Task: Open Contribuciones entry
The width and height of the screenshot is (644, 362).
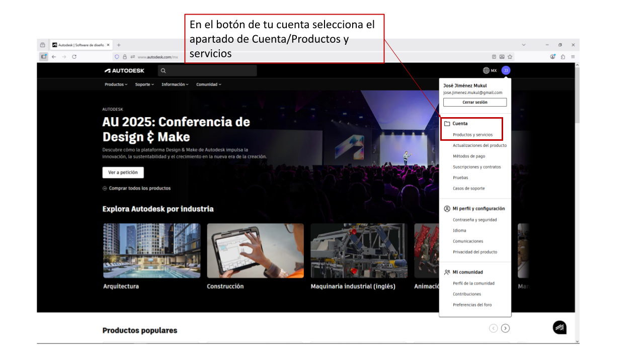Action: (x=467, y=294)
